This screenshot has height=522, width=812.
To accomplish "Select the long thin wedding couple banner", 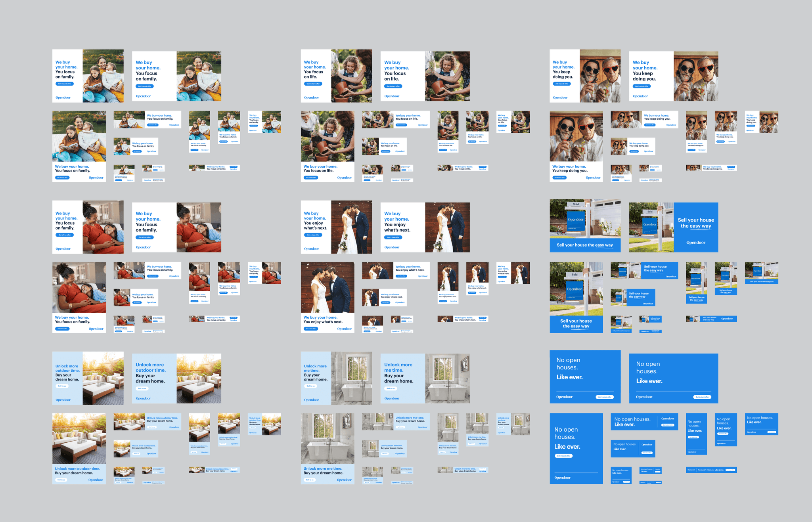I will (463, 319).
